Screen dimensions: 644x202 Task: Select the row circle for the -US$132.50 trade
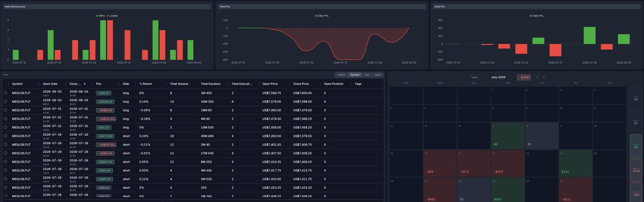click(x=5, y=118)
